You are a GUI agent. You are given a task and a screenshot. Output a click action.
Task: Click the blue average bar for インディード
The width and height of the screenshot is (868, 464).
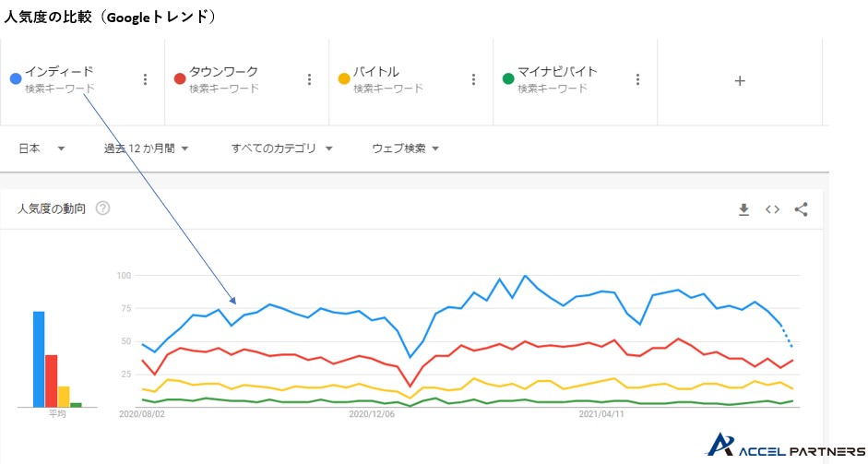[39, 359]
